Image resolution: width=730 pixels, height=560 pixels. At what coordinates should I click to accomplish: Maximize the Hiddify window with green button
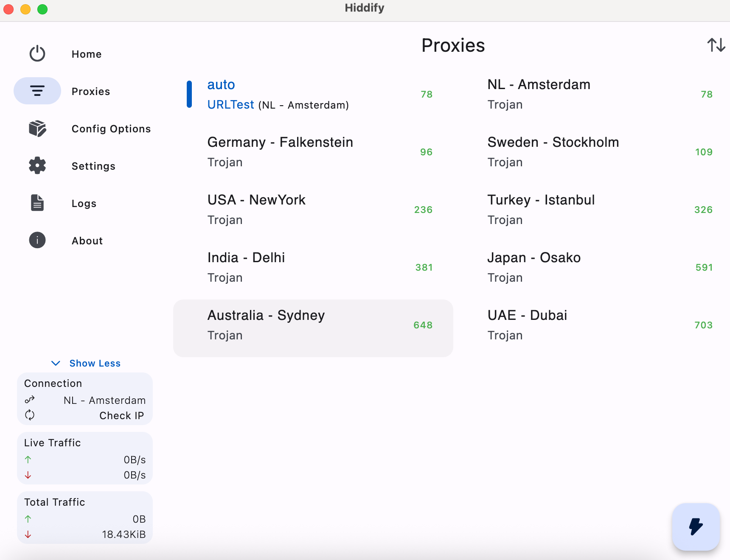[x=42, y=9]
